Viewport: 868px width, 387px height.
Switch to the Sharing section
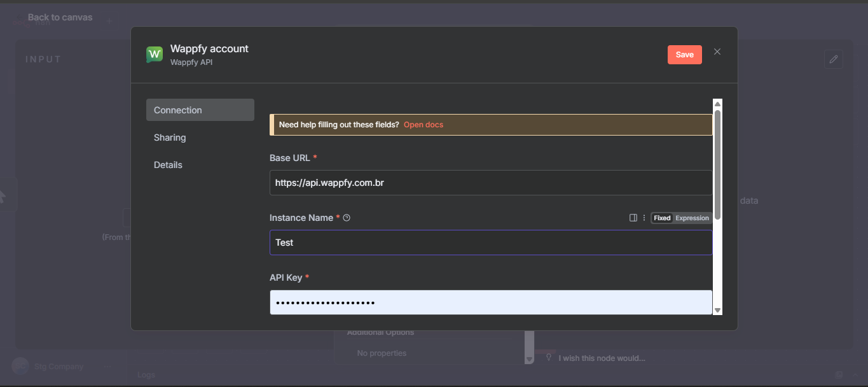click(170, 137)
